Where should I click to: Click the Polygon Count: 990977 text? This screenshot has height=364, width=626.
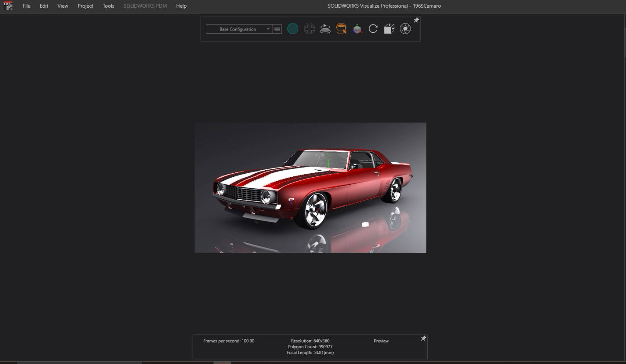tap(310, 347)
